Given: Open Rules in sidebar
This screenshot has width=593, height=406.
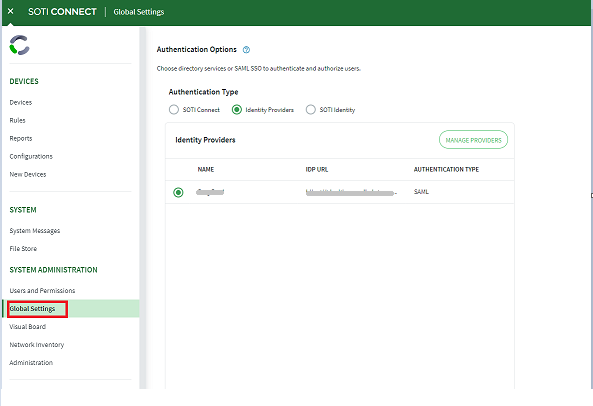Looking at the screenshot, I should tap(17, 120).
